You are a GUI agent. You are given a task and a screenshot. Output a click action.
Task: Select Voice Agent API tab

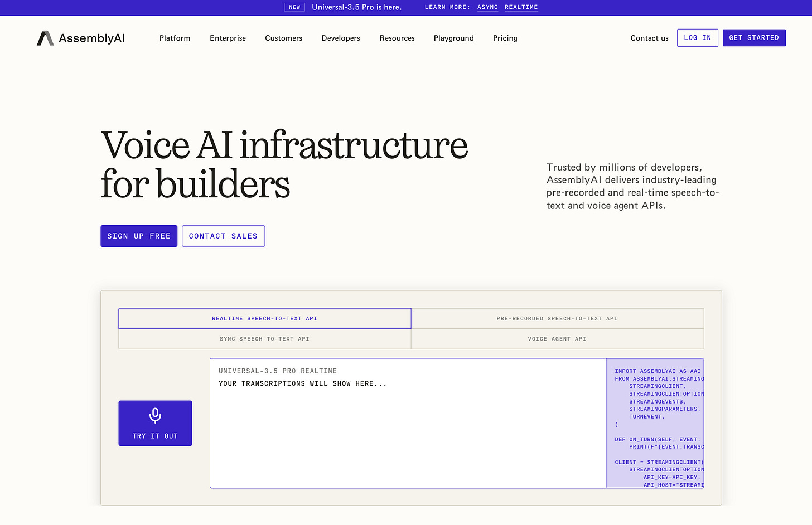(557, 339)
